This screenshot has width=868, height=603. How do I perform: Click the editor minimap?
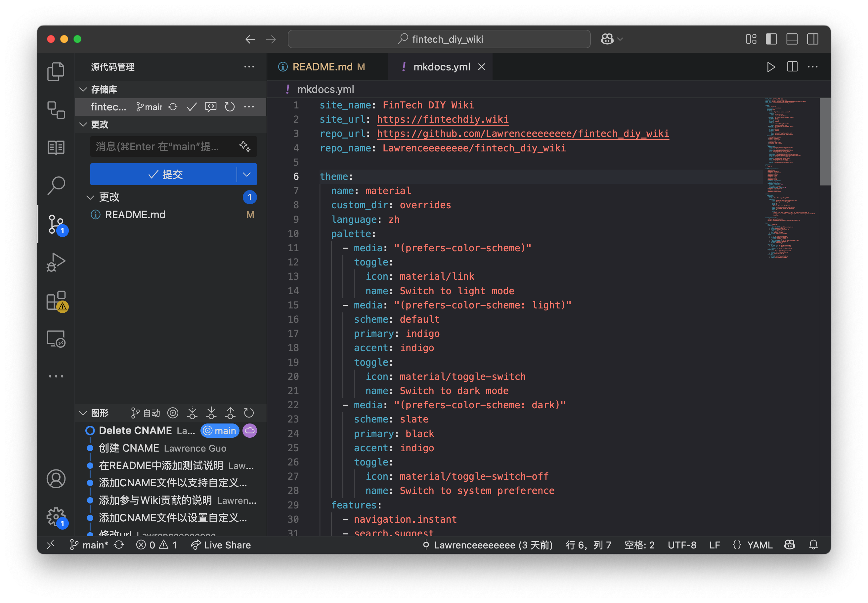pyautogui.click(x=791, y=178)
